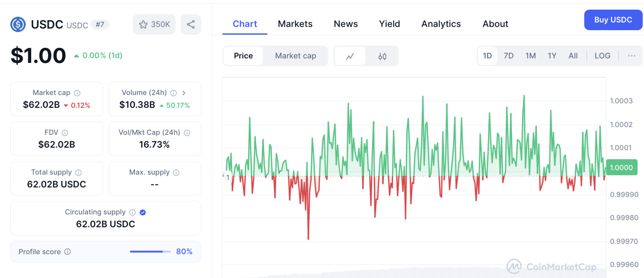Click the Buy USDC button
The image size is (644, 278).
click(x=613, y=20)
